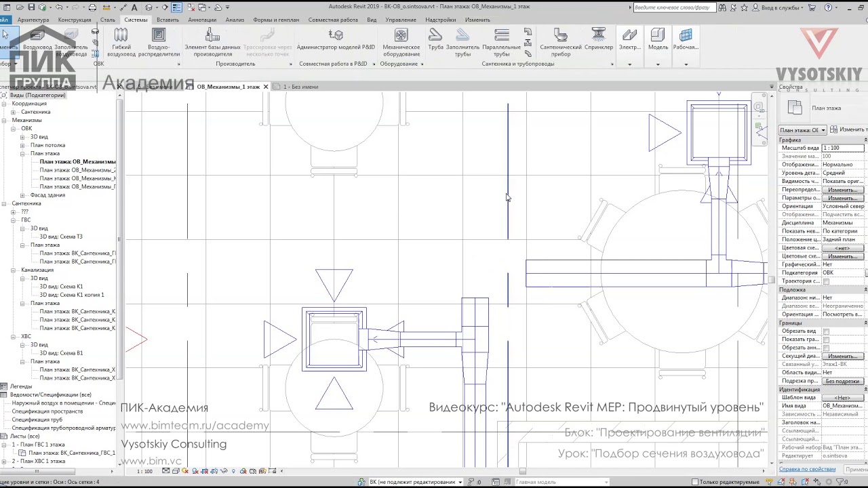Select 3D вид: Схема К1 копия 1
The image size is (868, 488).
pos(72,295)
